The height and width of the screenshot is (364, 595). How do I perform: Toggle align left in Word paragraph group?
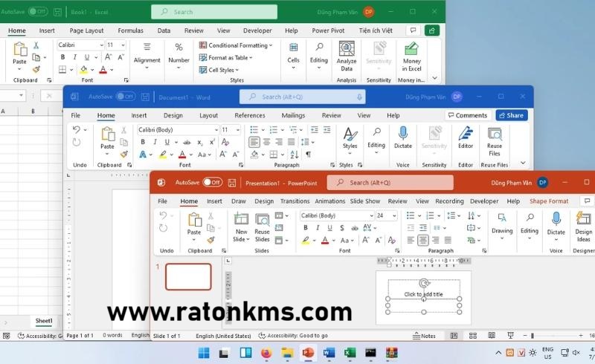[x=254, y=142]
